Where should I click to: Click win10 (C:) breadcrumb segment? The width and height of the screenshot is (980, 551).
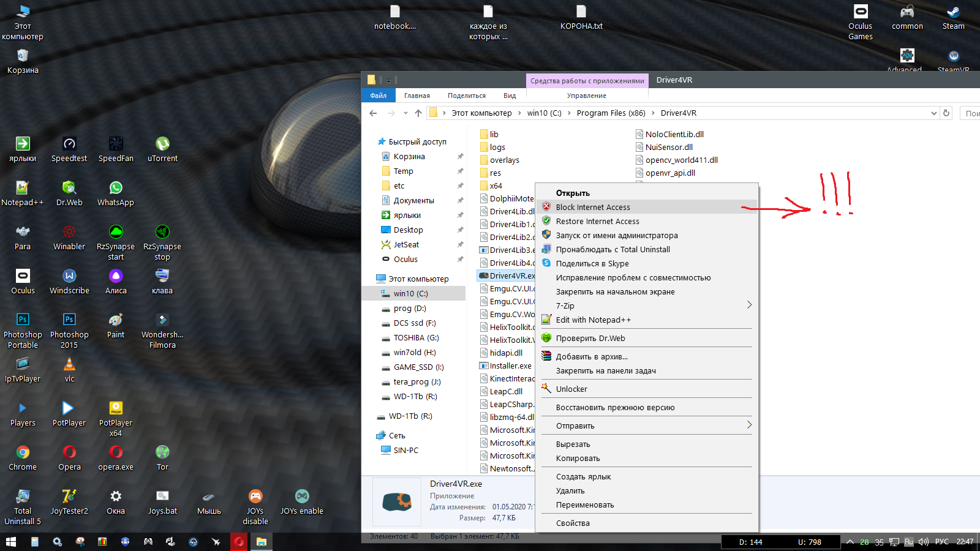point(544,113)
